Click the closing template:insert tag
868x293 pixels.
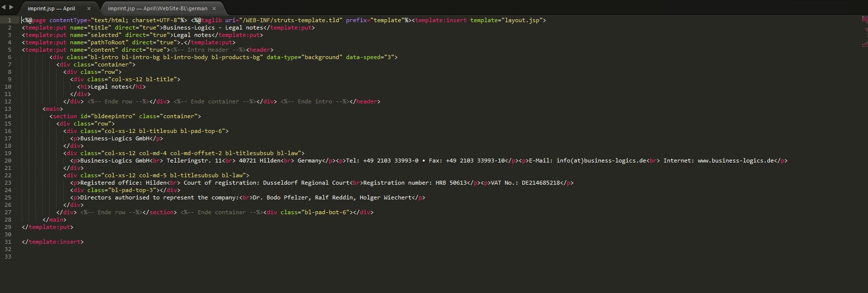coord(53,242)
